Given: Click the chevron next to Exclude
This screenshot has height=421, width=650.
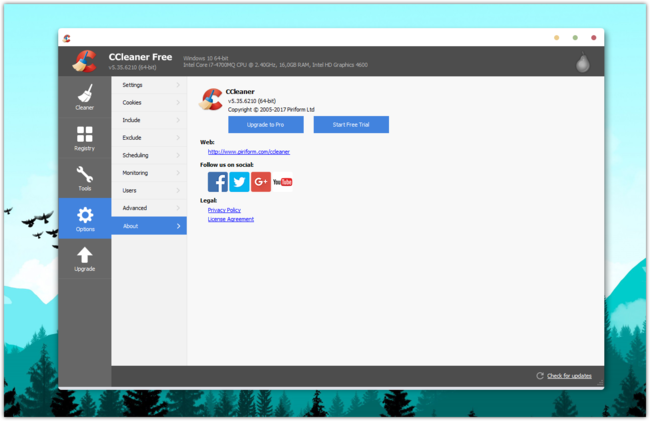Looking at the screenshot, I should click(x=178, y=138).
